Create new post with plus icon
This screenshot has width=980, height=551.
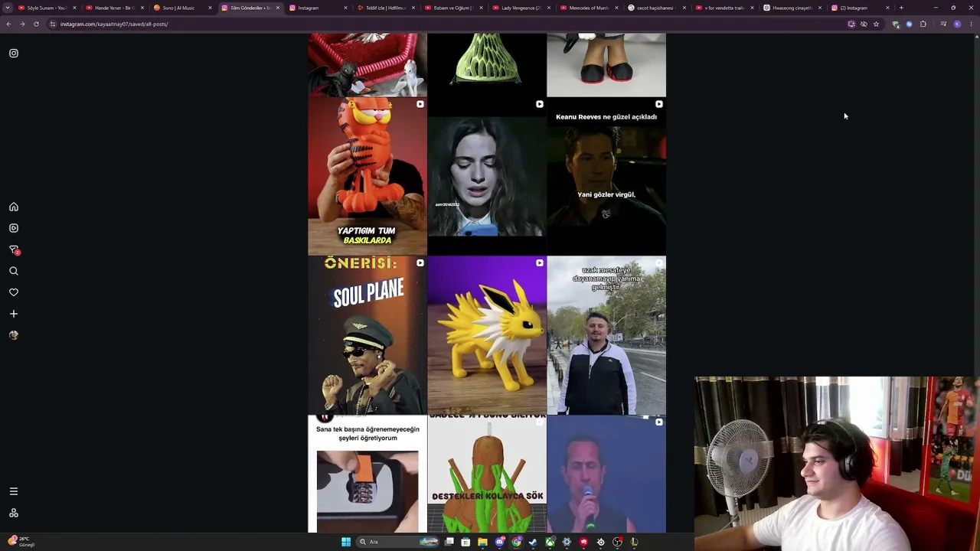coord(14,314)
